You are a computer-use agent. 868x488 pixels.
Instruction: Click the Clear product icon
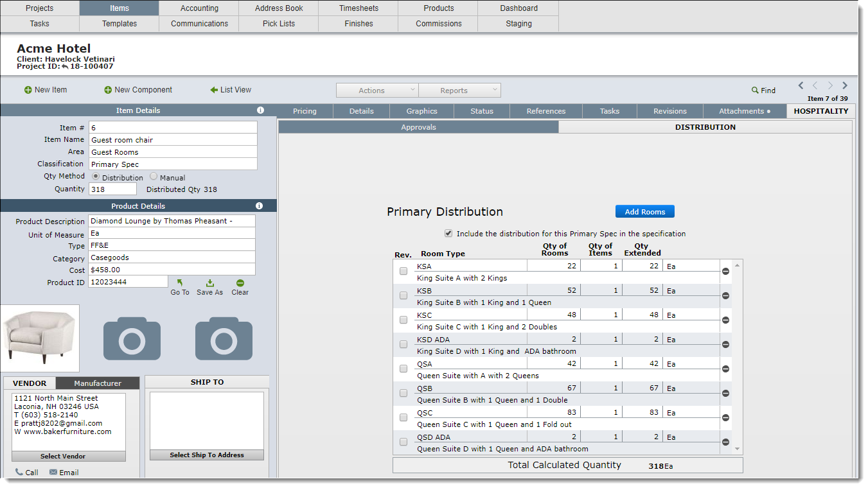pos(240,283)
